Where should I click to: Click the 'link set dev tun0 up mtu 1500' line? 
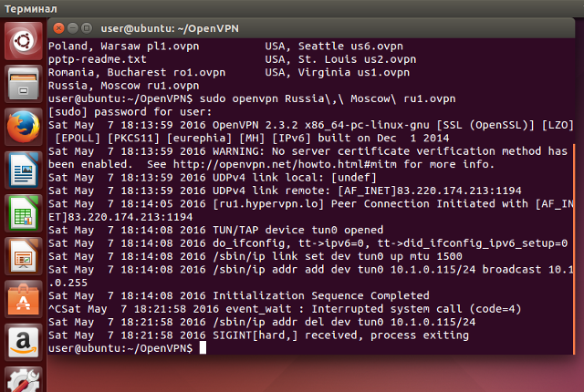(x=255, y=256)
